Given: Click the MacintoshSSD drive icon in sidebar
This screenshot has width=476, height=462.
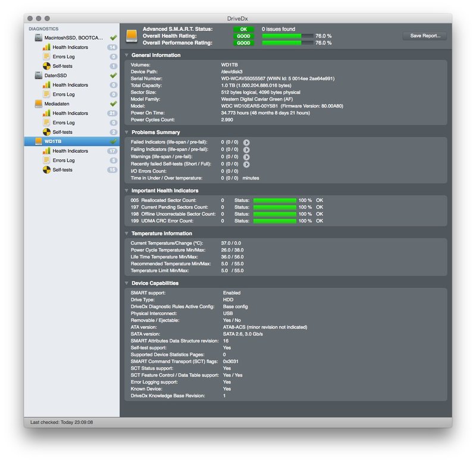Looking at the screenshot, I should tap(39, 37).
